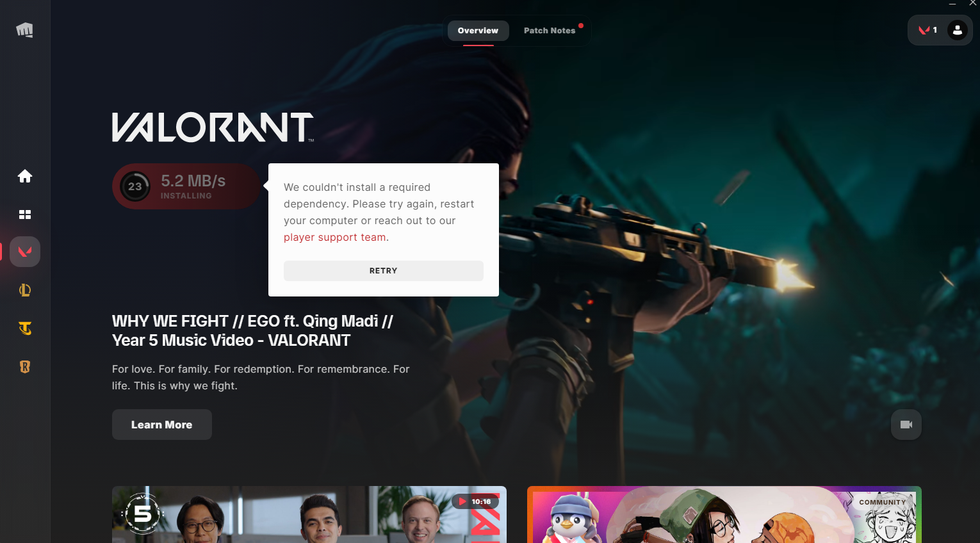Open the Community artwork card
Viewport: 980px width, 543px height.
(x=724, y=514)
